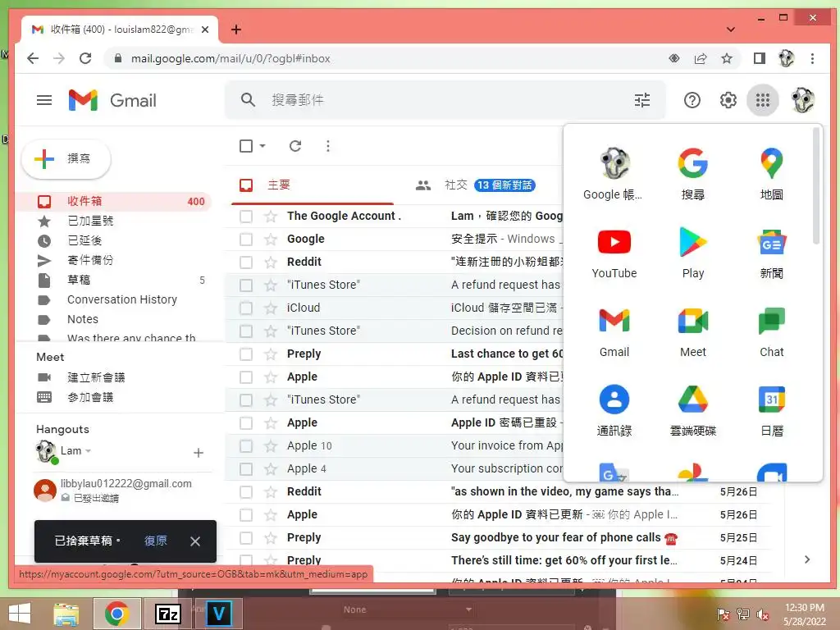Open libbylau012222@gmail.com Hangouts invitation
840x630 pixels.
point(121,491)
